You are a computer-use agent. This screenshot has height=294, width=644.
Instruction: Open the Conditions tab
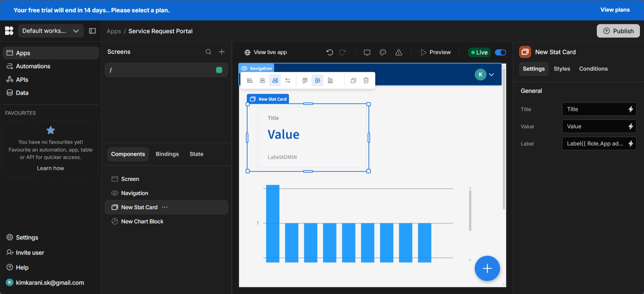[593, 69]
